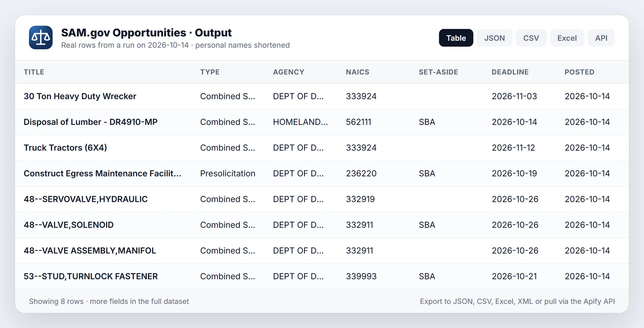Click NAICS code 339993

pyautogui.click(x=361, y=276)
